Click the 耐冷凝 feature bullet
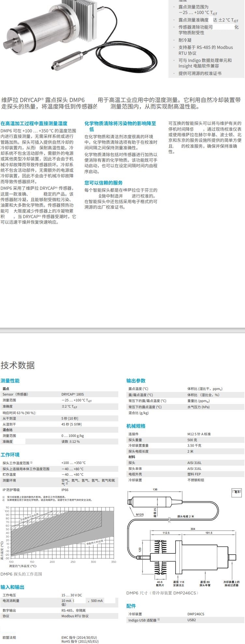The height and width of the screenshot is (644, 245). point(185,40)
